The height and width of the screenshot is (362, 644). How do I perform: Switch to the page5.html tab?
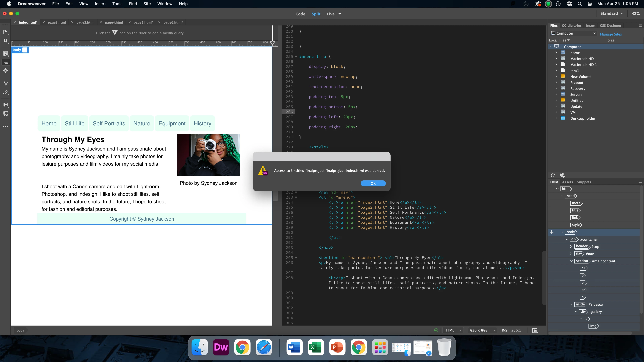(143, 22)
